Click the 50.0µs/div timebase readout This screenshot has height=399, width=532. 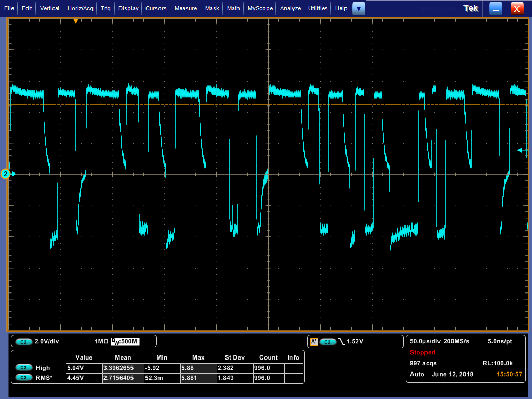point(424,341)
